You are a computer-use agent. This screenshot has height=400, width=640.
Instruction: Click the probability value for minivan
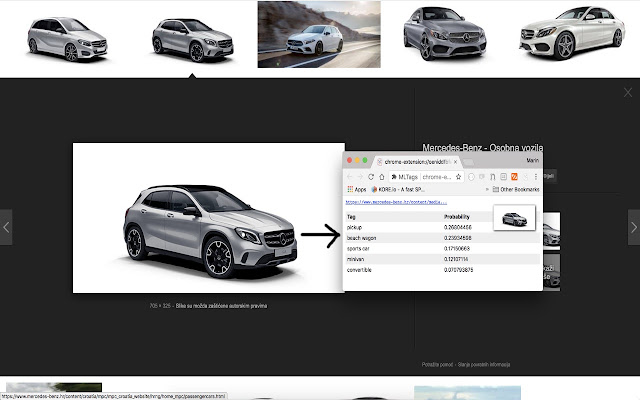(456, 259)
